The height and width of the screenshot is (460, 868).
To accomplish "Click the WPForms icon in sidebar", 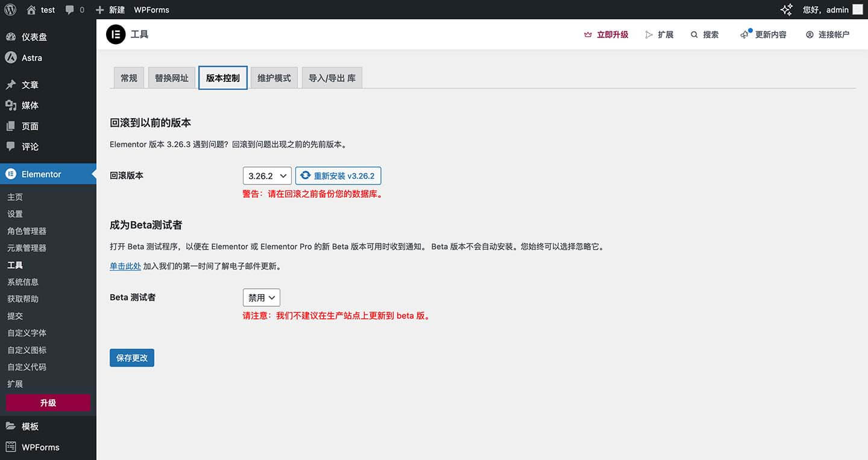I will [11, 447].
